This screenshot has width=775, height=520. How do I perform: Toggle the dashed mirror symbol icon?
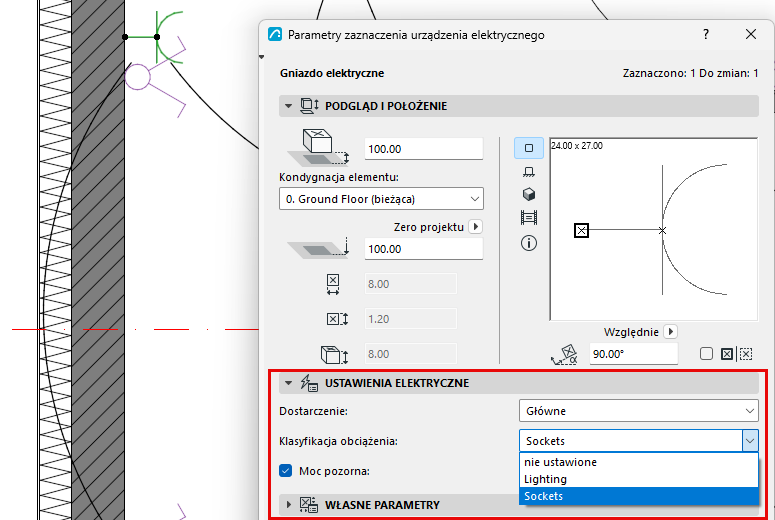tap(746, 354)
